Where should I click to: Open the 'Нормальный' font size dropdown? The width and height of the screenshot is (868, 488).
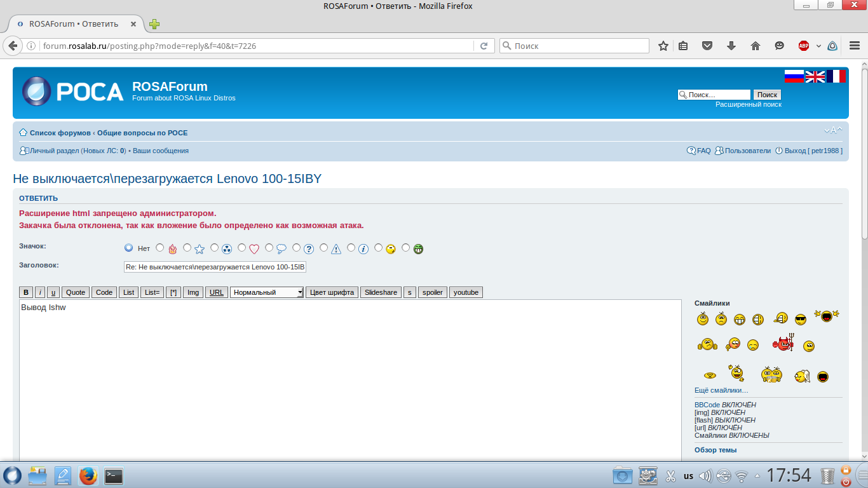tap(267, 292)
